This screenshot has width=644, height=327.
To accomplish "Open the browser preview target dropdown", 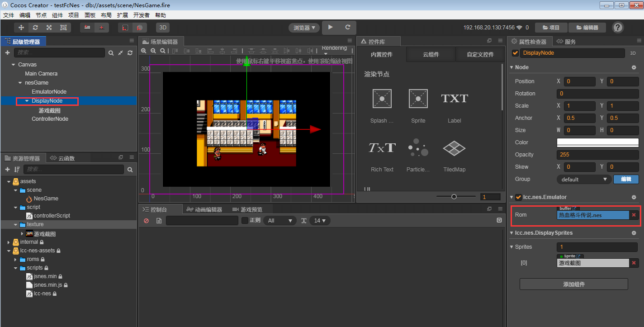I will coord(304,28).
